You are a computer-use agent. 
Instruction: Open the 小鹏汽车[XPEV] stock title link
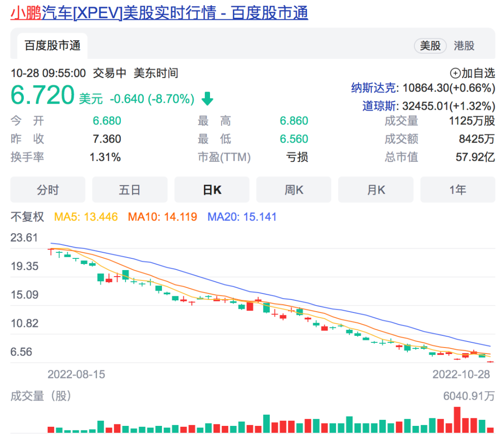coord(159,13)
